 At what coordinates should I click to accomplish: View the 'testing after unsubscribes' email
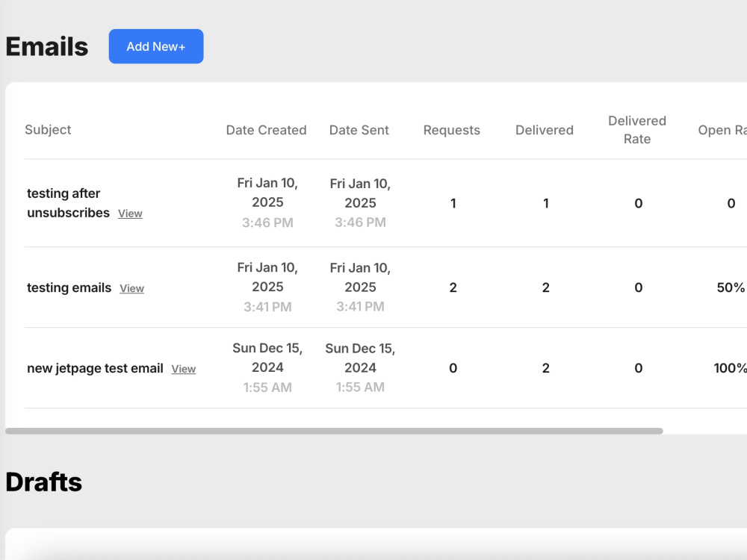[130, 214]
